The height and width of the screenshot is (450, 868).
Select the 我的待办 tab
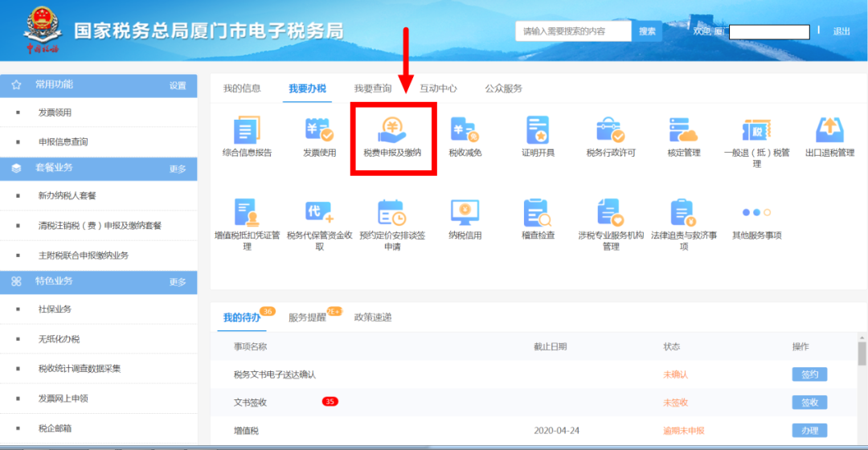pos(241,317)
